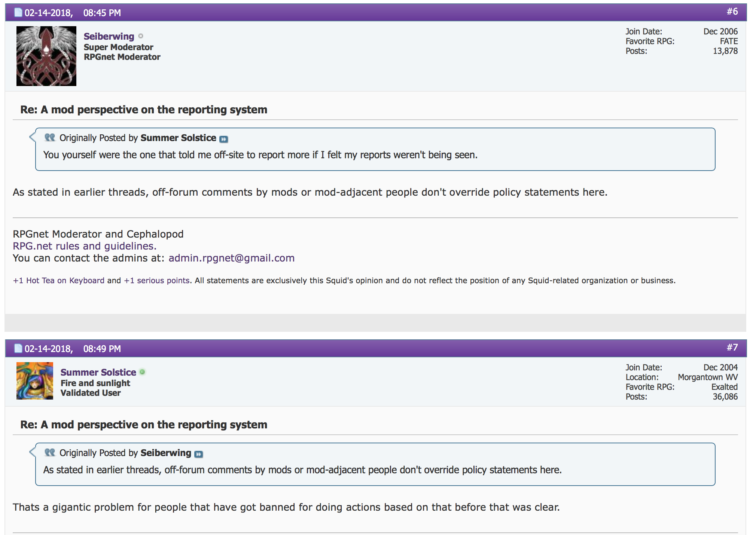Click quote mark icon in Seiberwing quote
The width and height of the screenshot is (756, 535).
pos(50,453)
